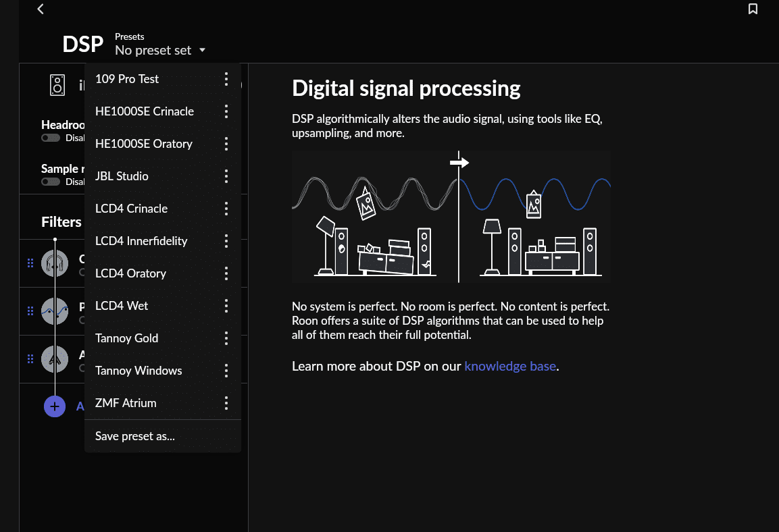The width and height of the screenshot is (779, 532).
Task: Open options for LCD4 Crinacle preset
Action: tap(226, 209)
